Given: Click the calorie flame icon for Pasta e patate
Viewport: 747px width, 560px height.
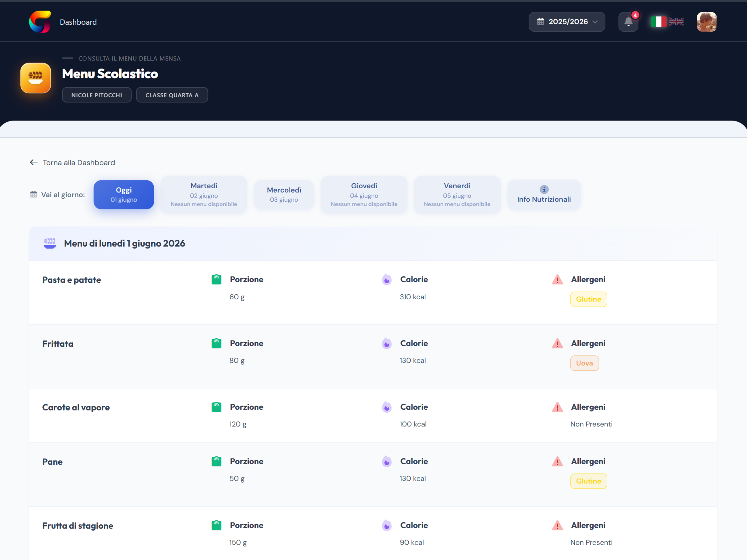Looking at the screenshot, I should click(x=387, y=279).
